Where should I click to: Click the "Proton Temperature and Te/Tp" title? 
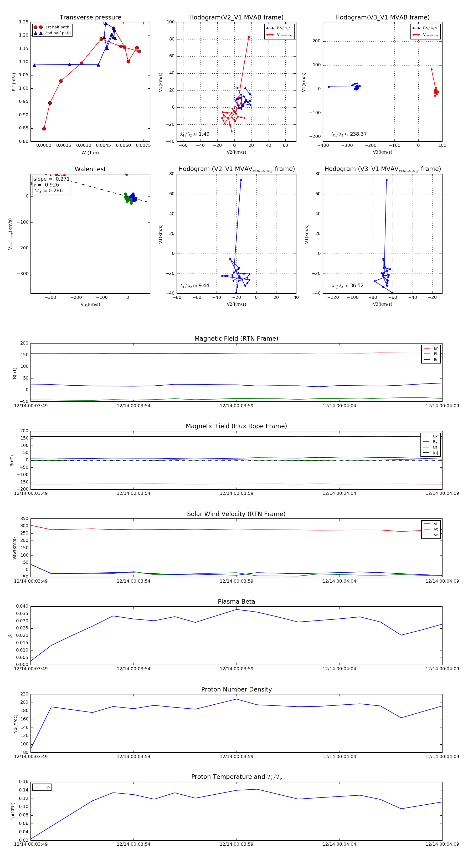tap(236, 777)
